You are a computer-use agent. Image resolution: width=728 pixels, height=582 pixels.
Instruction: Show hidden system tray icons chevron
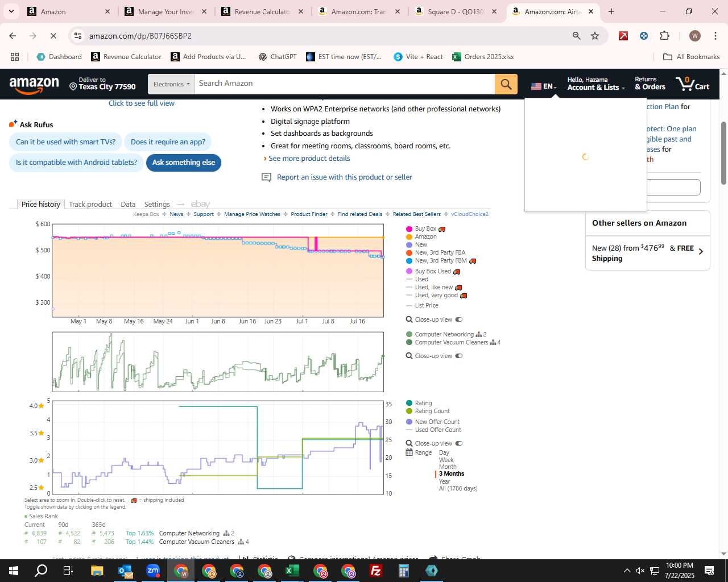click(x=627, y=571)
